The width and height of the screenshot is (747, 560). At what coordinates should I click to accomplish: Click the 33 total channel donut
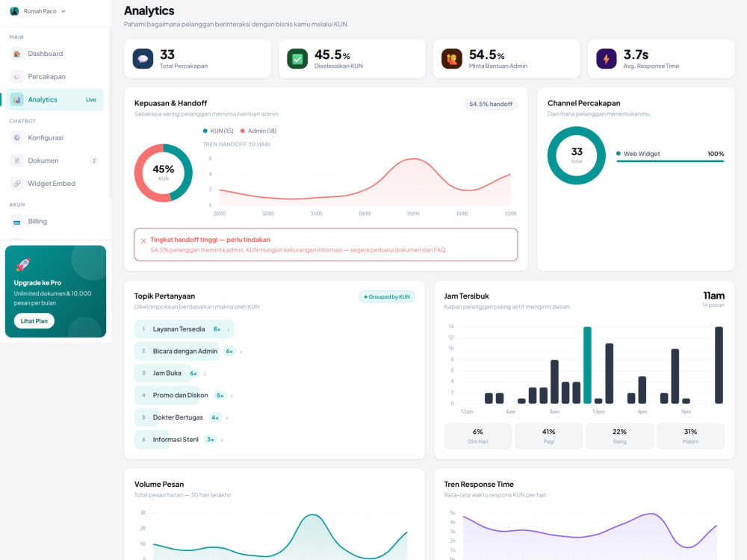[577, 155]
